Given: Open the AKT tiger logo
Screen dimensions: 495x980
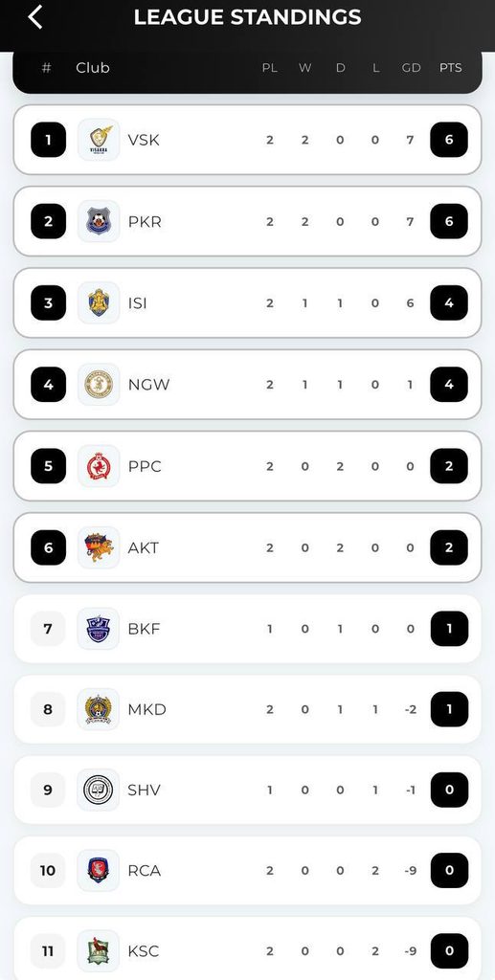Looking at the screenshot, I should coord(99,547).
